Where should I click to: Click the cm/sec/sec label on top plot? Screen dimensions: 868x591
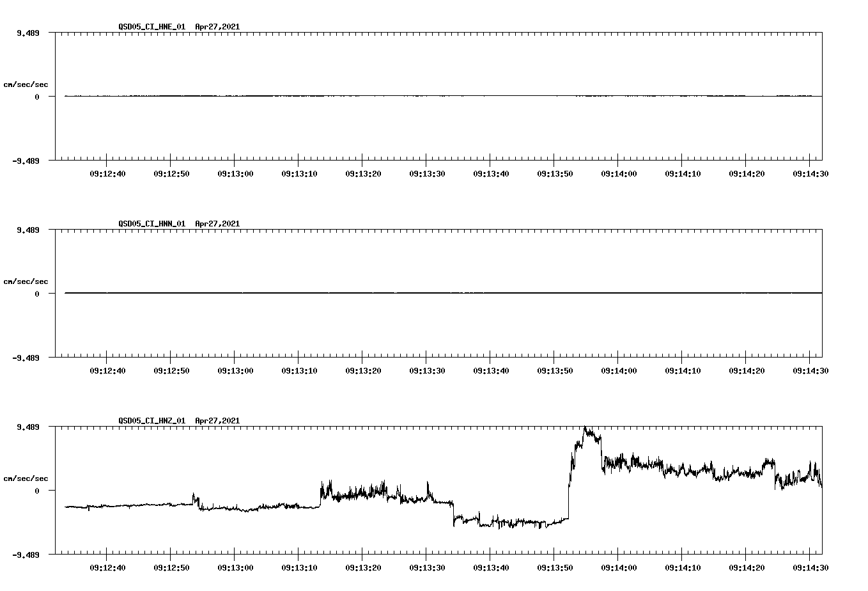[x=26, y=83]
